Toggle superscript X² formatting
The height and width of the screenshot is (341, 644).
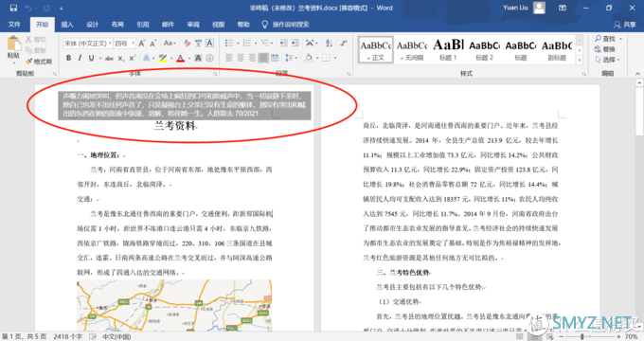133,59
